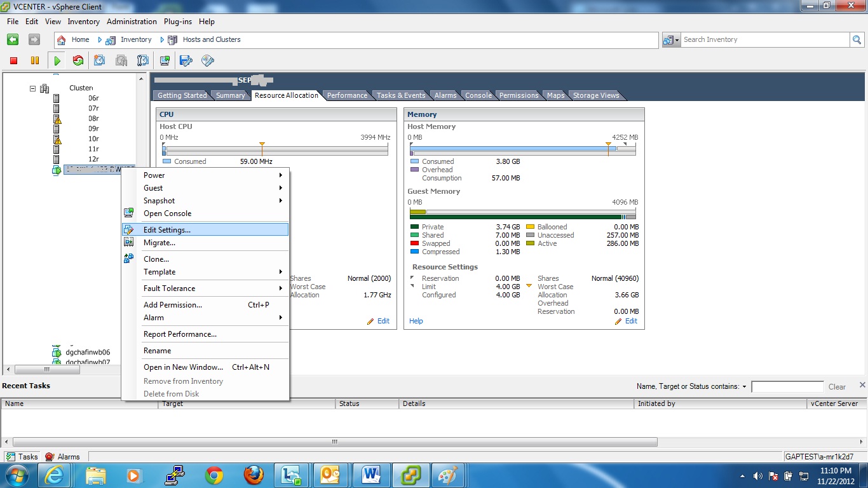Click the Edit link in Memory panel
Viewport: 868px width, 488px height.
coord(631,321)
